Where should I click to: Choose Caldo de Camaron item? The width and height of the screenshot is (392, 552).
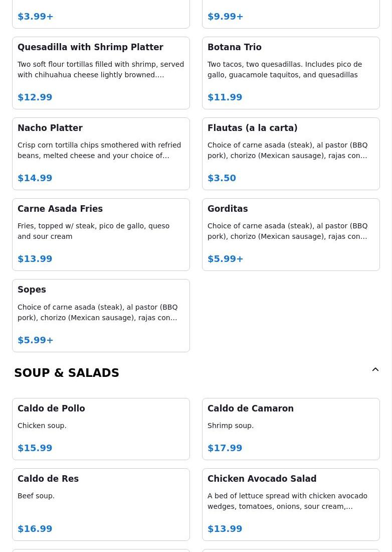click(x=291, y=429)
